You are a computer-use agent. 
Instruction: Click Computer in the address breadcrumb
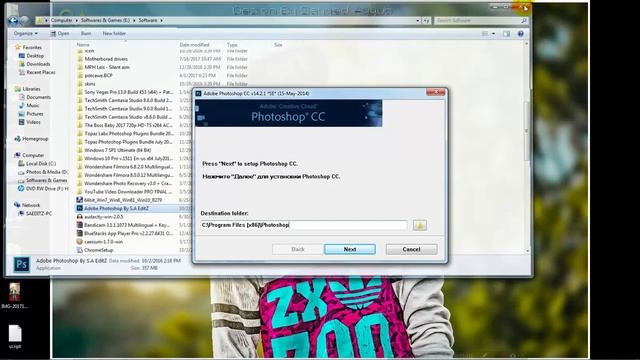point(62,20)
